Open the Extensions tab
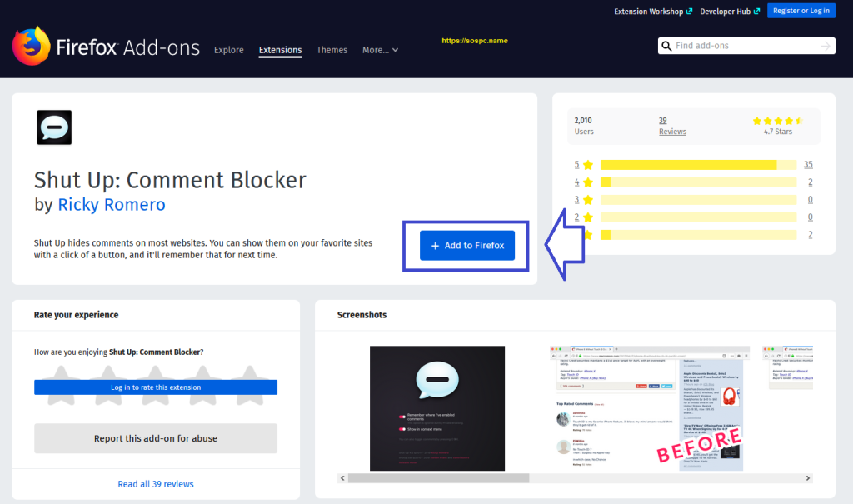The height and width of the screenshot is (504, 853). click(x=280, y=50)
